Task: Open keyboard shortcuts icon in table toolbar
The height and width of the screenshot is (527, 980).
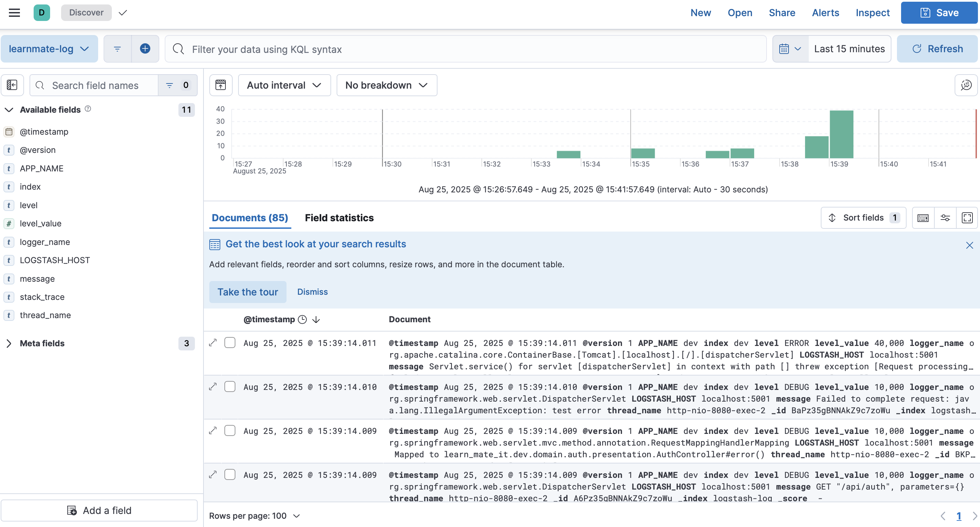Action: click(x=923, y=218)
